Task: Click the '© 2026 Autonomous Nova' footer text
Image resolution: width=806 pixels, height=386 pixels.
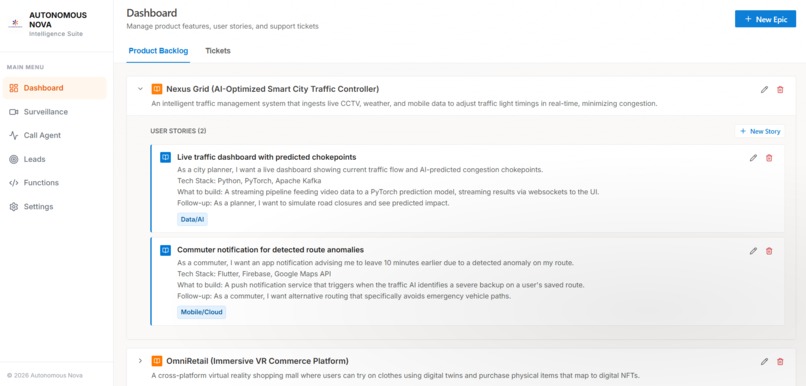Action: click(x=45, y=375)
